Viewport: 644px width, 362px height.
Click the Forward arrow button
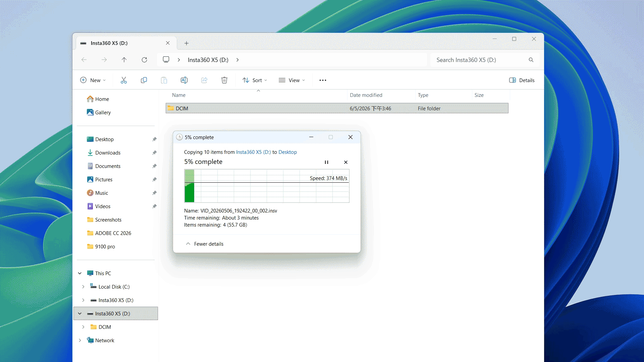click(104, 60)
